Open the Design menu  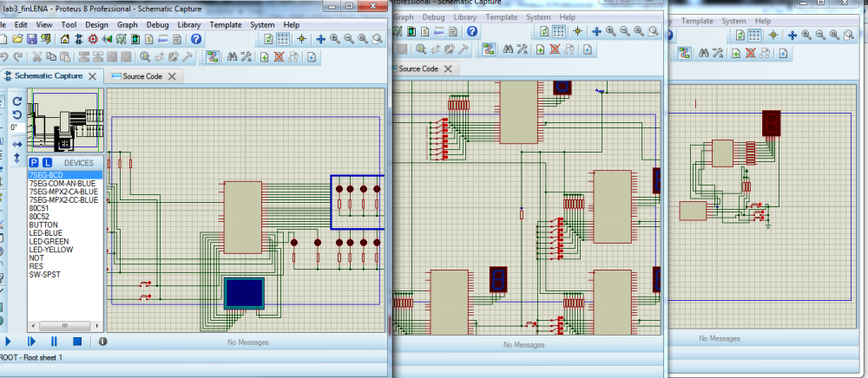[96, 25]
